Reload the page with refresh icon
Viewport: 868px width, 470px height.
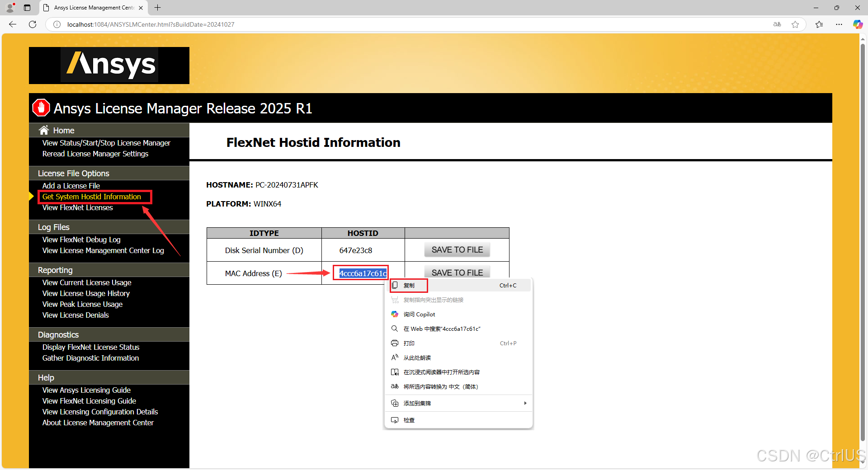(x=33, y=24)
